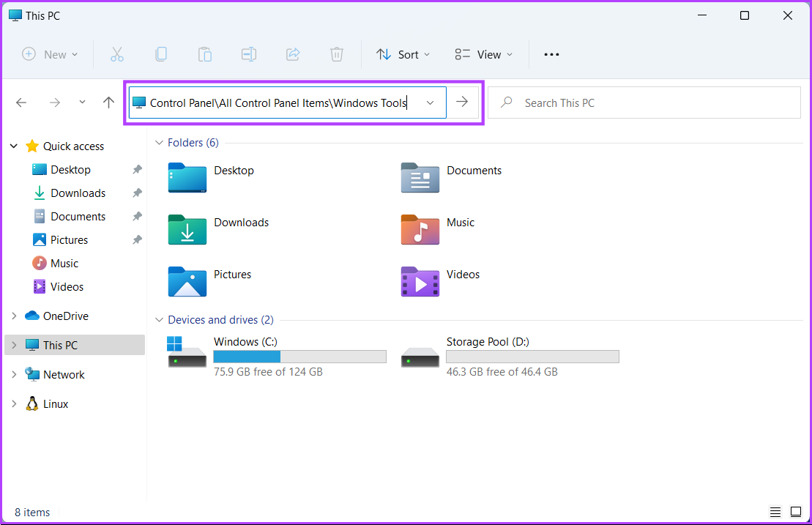Click the Paste icon

click(x=205, y=53)
